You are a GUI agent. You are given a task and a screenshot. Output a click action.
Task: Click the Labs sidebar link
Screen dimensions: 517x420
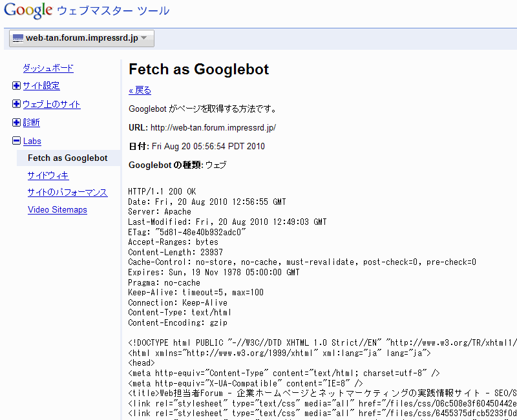coord(32,141)
